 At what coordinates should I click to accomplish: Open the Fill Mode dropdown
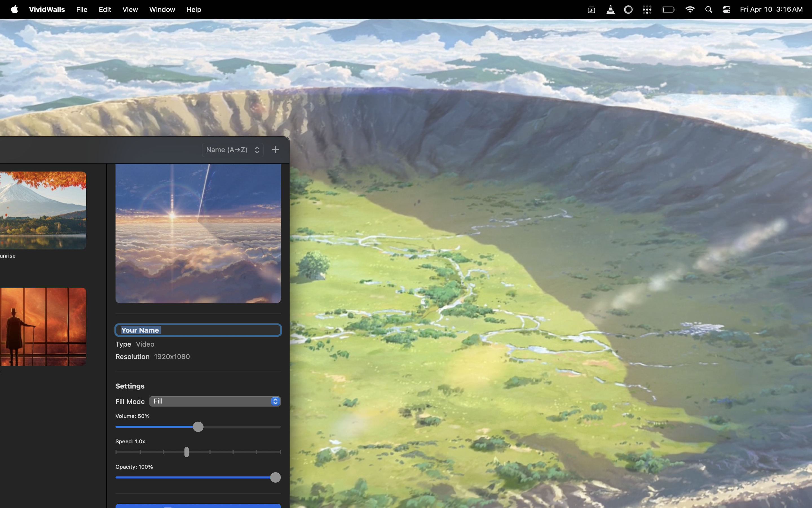(x=215, y=401)
